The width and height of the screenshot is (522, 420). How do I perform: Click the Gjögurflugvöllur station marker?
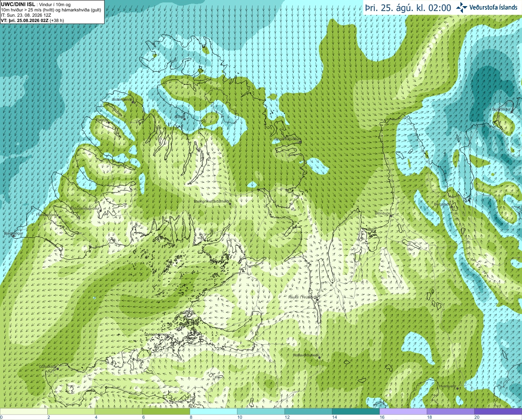coord(300,142)
